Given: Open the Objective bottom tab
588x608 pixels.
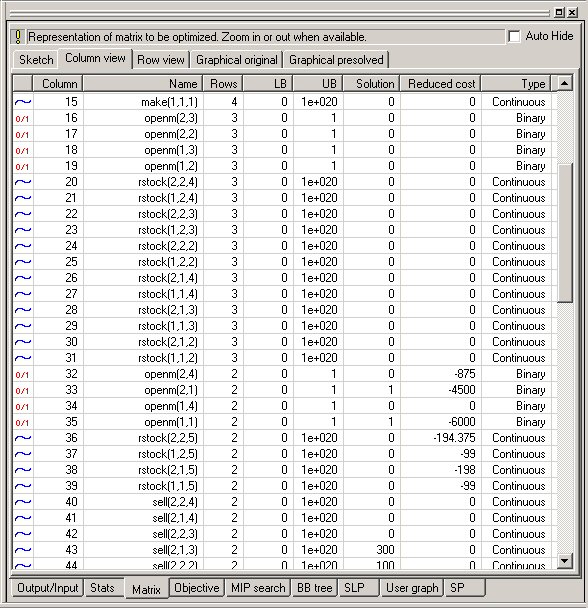Looking at the screenshot, I should coord(197,588).
